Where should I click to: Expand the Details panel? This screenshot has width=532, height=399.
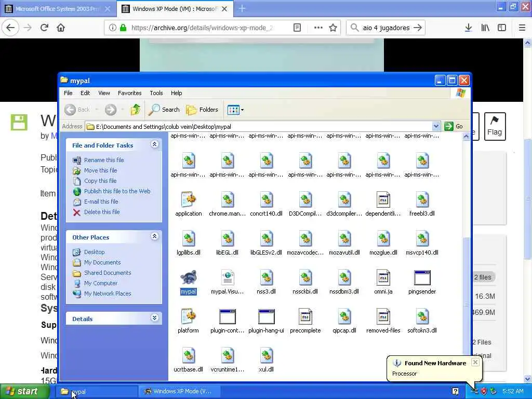(x=154, y=318)
